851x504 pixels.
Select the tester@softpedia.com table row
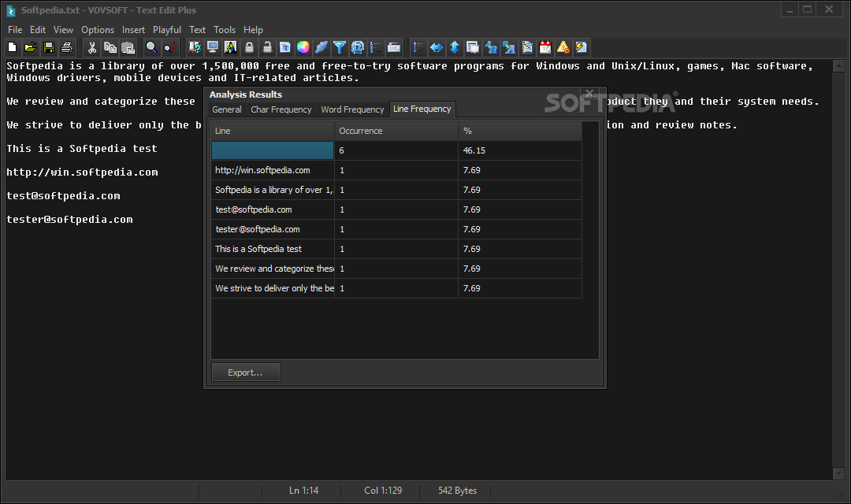coord(396,229)
